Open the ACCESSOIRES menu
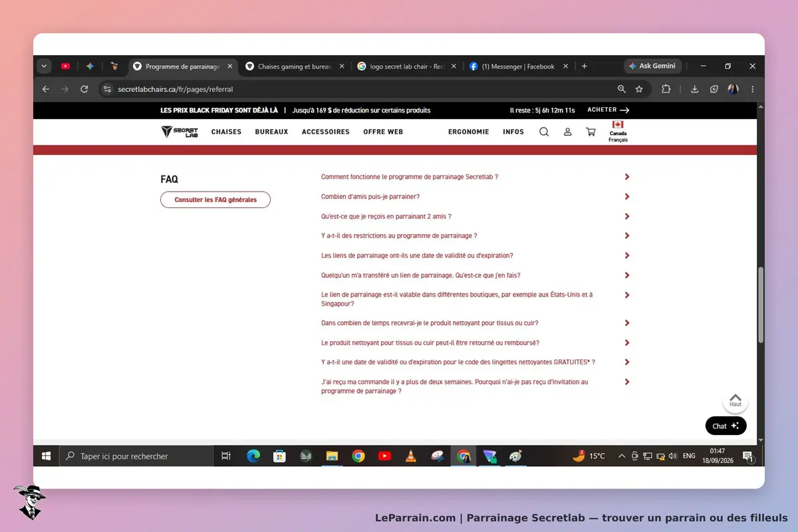 [326, 132]
